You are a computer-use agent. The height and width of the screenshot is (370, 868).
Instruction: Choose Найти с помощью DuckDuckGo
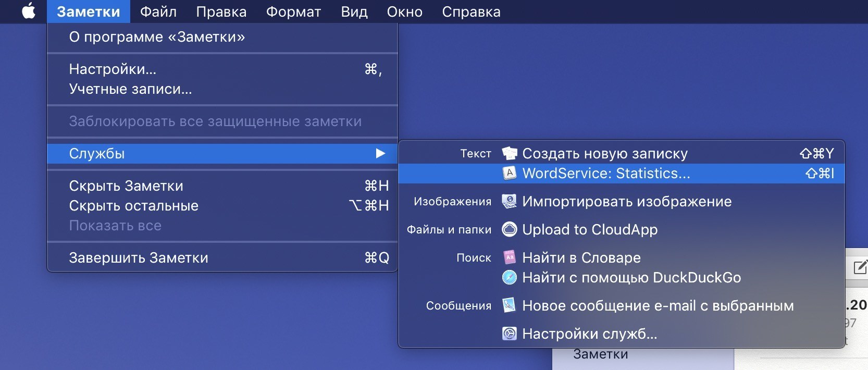[x=621, y=278]
